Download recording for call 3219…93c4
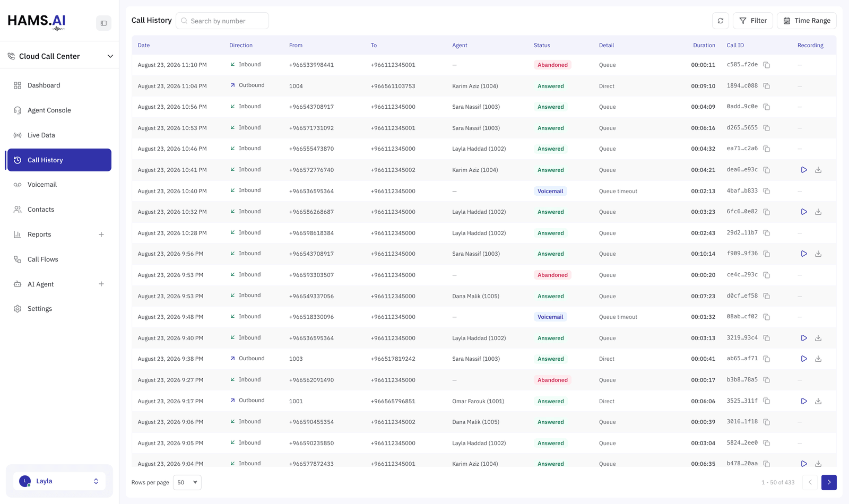The image size is (849, 504). [x=818, y=338]
